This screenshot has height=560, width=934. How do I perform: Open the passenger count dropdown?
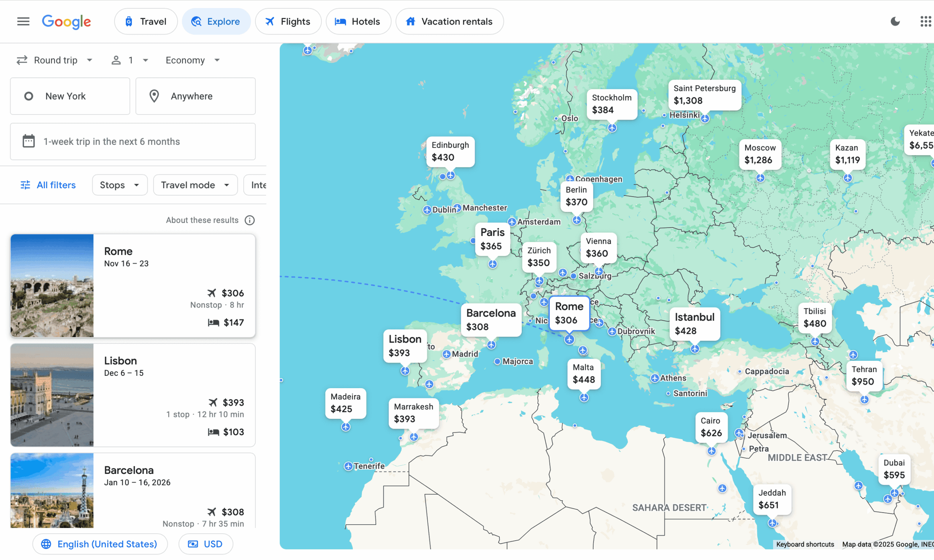(x=130, y=60)
